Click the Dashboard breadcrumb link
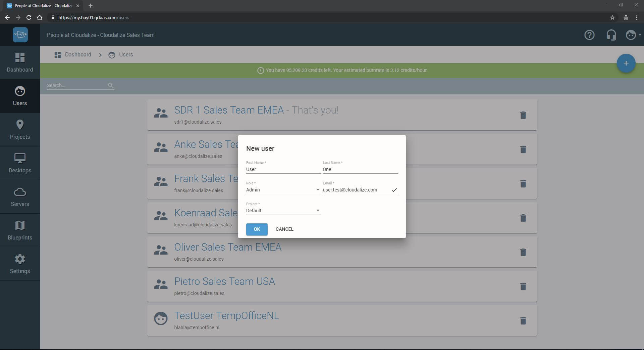The width and height of the screenshot is (644, 350). click(x=73, y=54)
